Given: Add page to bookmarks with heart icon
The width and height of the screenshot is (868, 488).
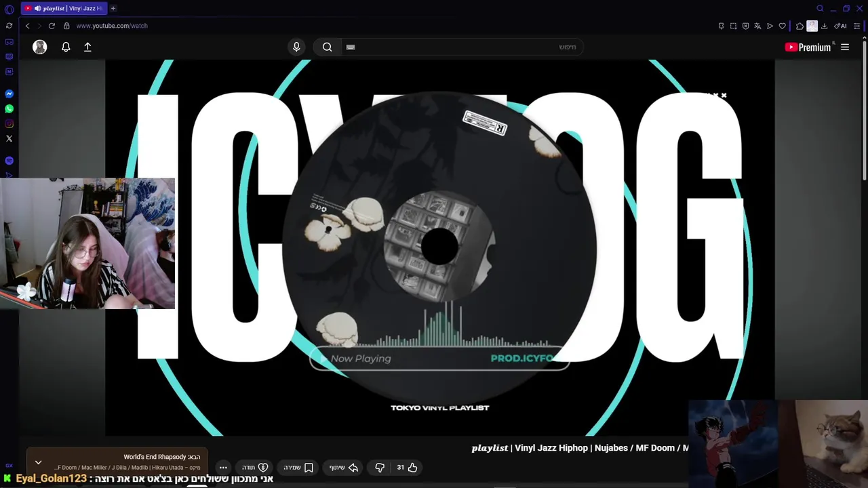Looking at the screenshot, I should [782, 26].
